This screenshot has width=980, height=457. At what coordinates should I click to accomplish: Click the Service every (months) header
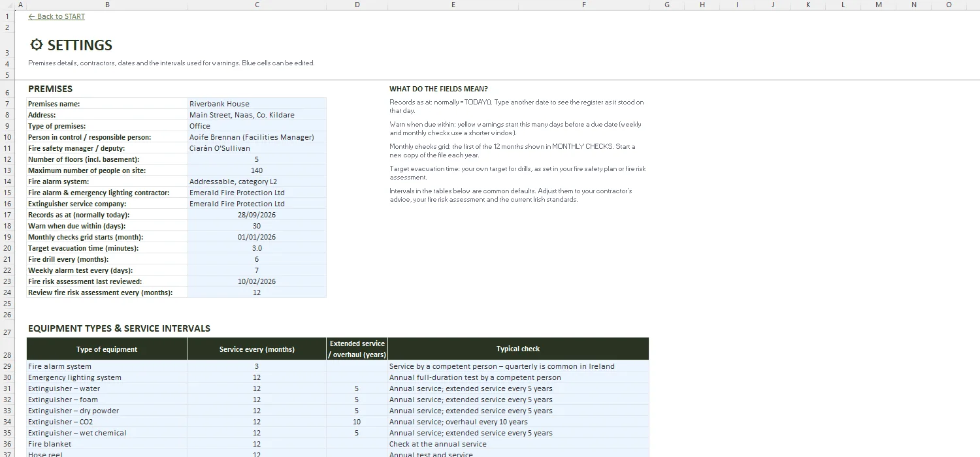coord(257,349)
